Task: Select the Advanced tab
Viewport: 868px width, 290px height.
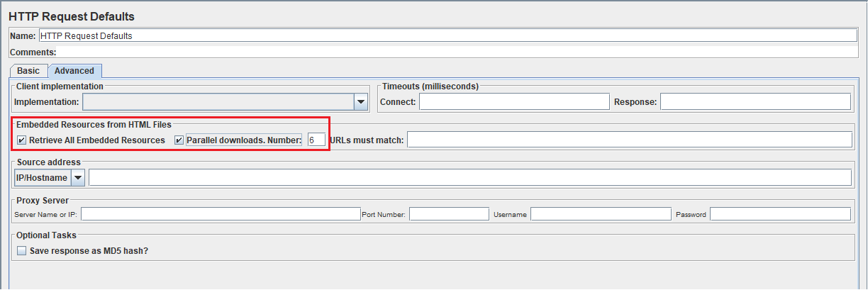Action: (74, 71)
